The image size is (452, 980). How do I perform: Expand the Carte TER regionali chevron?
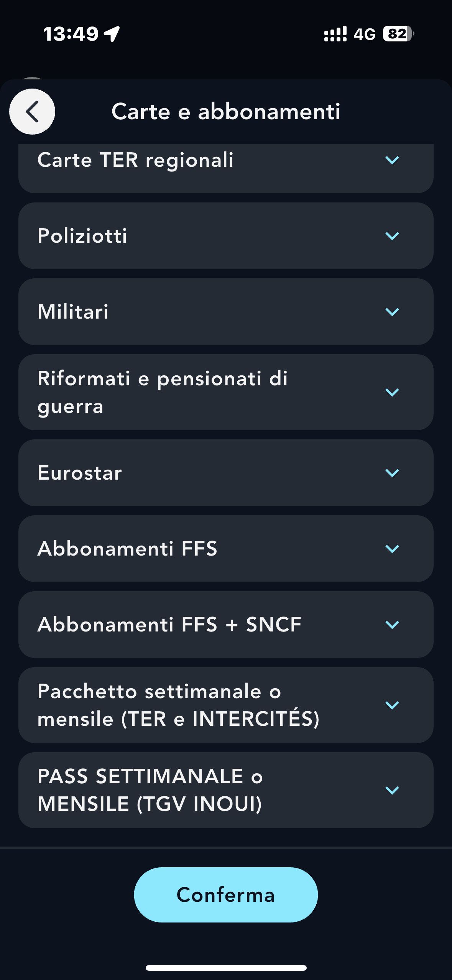coord(392,160)
